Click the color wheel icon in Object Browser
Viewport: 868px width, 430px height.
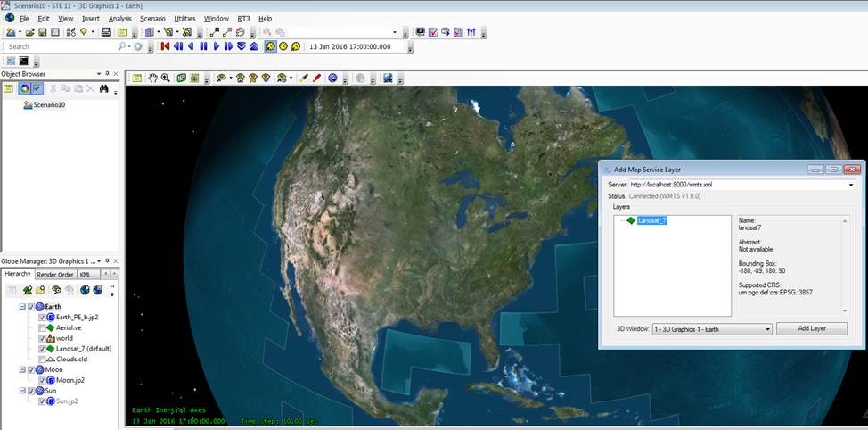pyautogui.click(x=24, y=88)
